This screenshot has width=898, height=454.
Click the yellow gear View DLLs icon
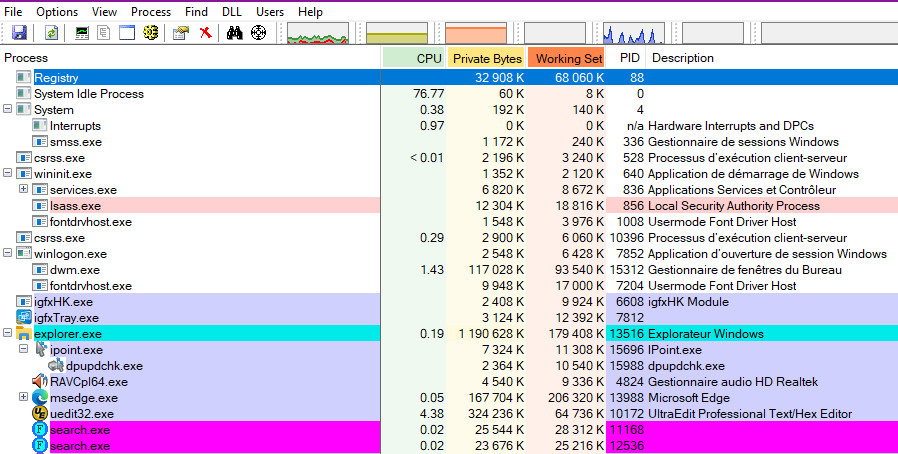coord(151,33)
